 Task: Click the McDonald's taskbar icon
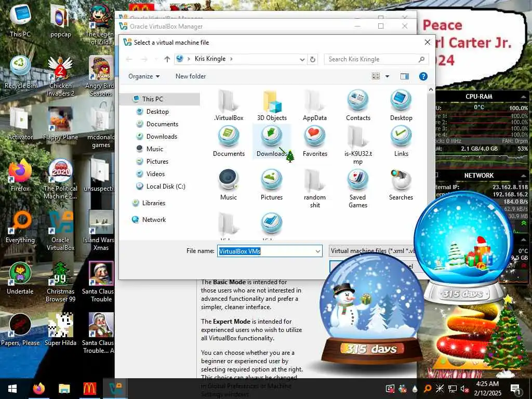pyautogui.click(x=89, y=389)
